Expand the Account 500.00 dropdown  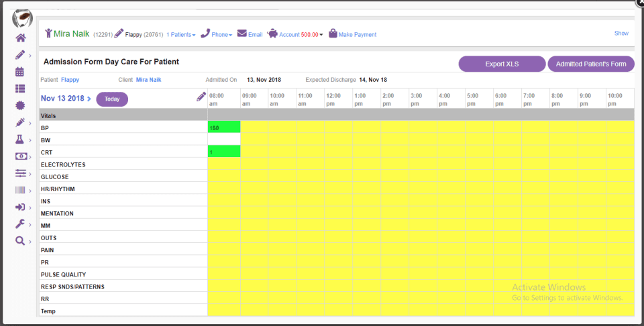[x=295, y=34]
